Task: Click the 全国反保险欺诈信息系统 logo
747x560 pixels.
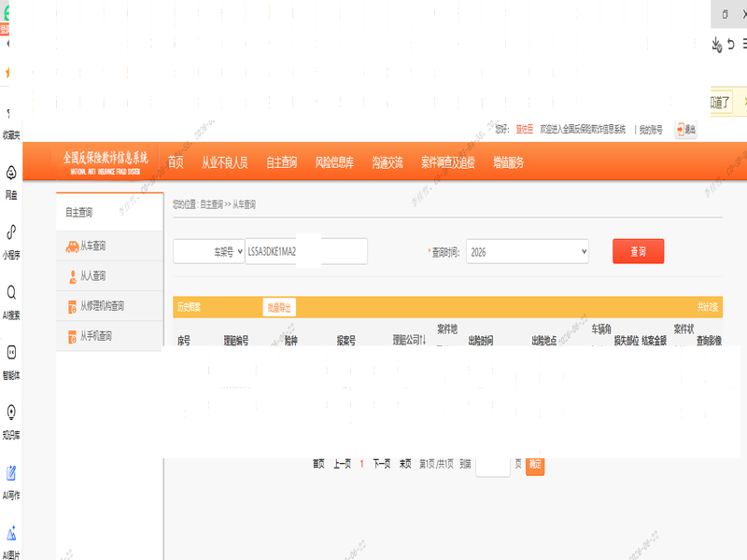Action: tap(106, 161)
